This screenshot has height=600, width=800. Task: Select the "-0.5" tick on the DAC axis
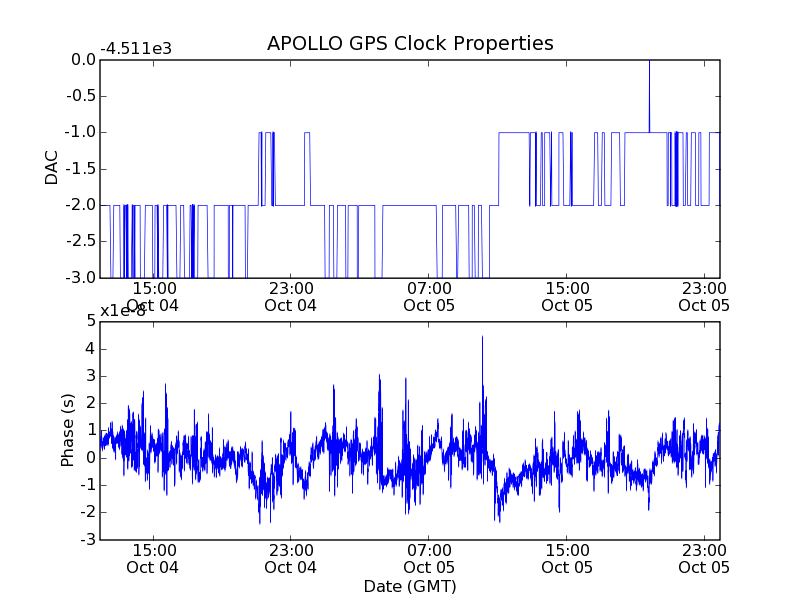tap(81, 96)
